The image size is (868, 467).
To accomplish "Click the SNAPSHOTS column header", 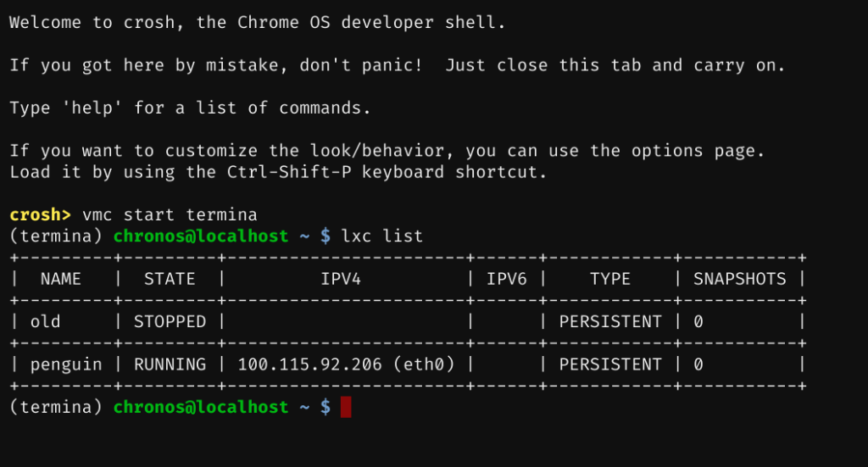I will 740,279.
